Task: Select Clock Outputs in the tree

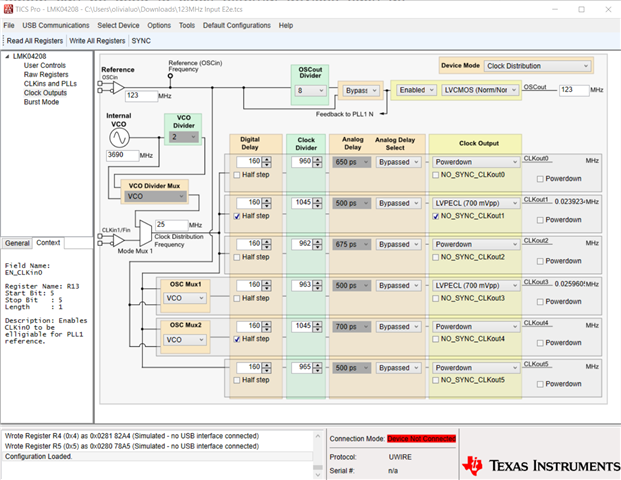Action: click(45, 93)
